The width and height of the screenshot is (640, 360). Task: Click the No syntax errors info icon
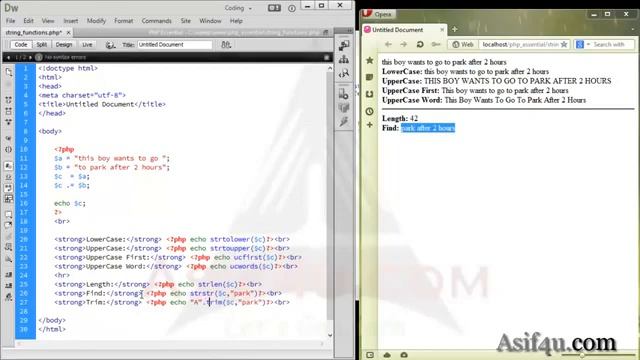[x=39, y=57]
